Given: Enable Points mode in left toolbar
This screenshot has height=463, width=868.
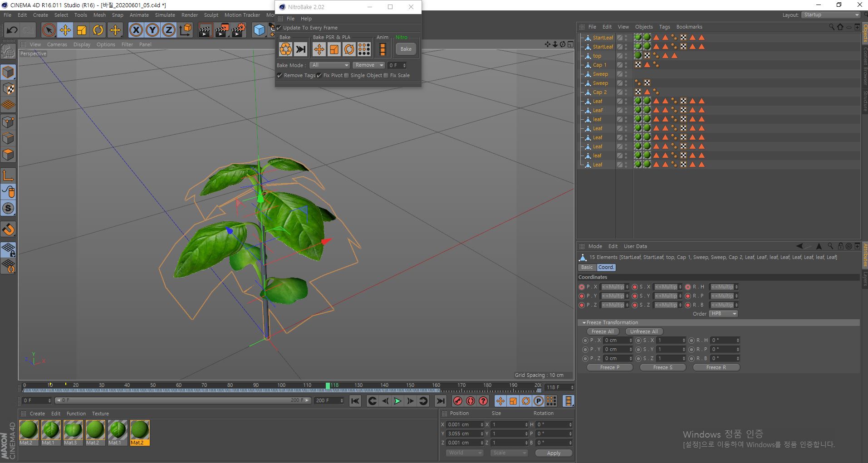Looking at the screenshot, I should (x=8, y=122).
